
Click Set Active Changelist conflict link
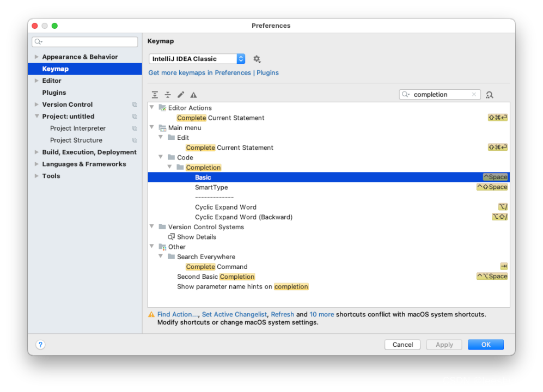point(234,315)
